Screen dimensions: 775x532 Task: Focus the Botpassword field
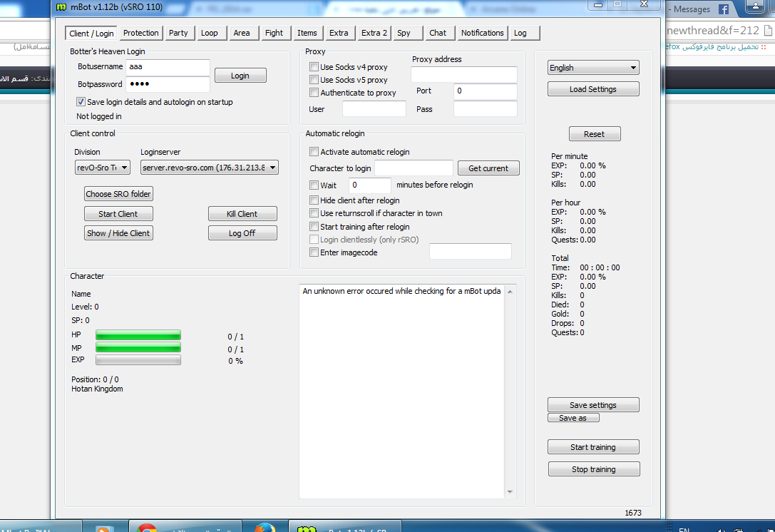[168, 84]
